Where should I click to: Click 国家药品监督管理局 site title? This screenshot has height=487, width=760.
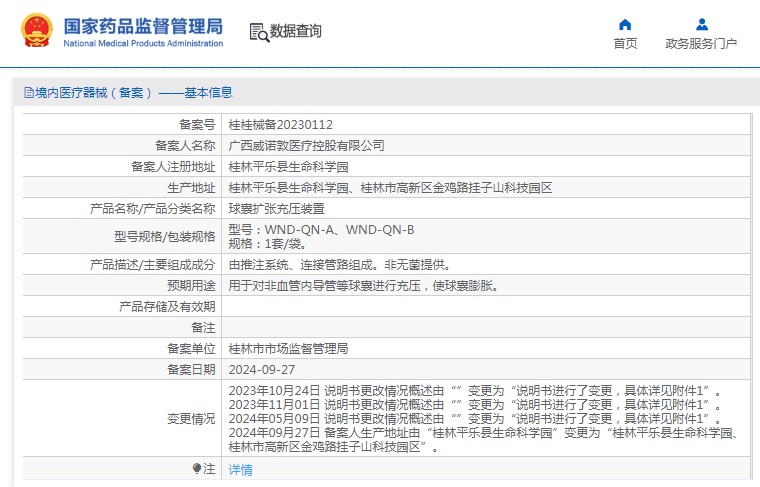pyautogui.click(x=143, y=26)
